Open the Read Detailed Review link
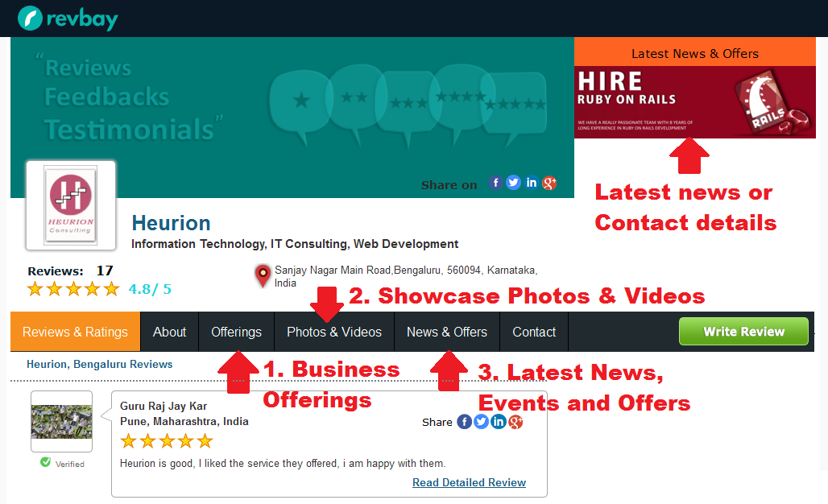Screen dimensions: 828x504 [x=469, y=482]
